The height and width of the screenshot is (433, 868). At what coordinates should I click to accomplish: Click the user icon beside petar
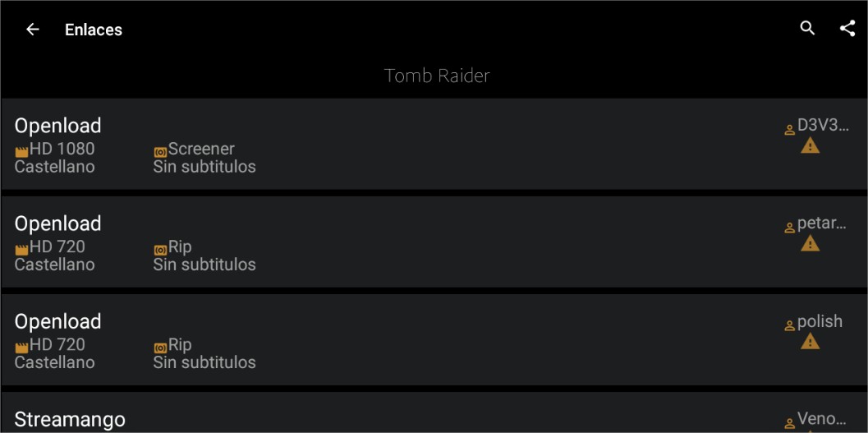(x=790, y=227)
